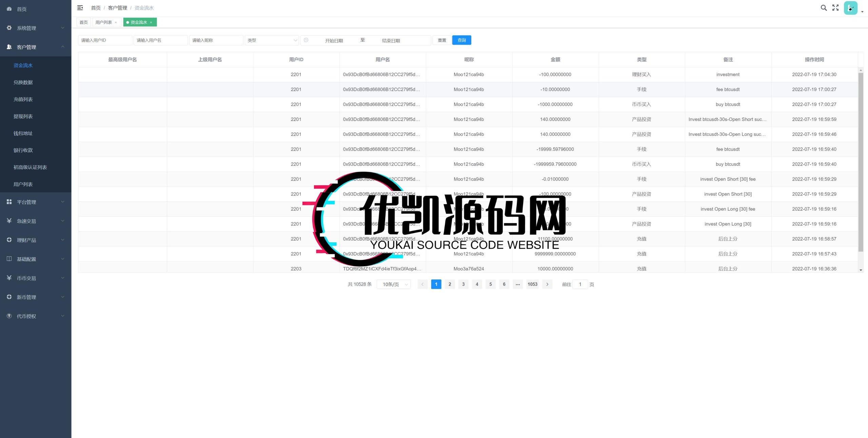Viewport: 868px width, 438px height.
Task: Click the 代币授权 token icon
Action: pyautogui.click(x=9, y=316)
